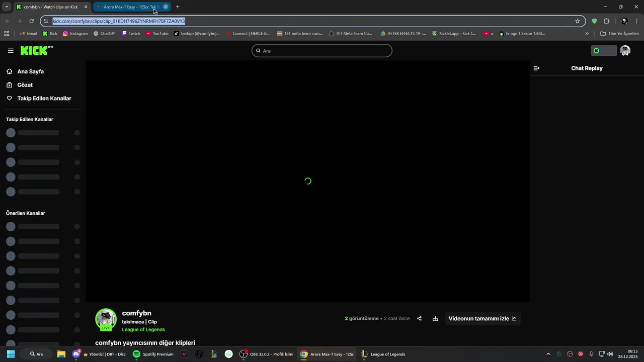Bookmark this page with the star icon
The image size is (644, 362).
(x=578, y=21)
